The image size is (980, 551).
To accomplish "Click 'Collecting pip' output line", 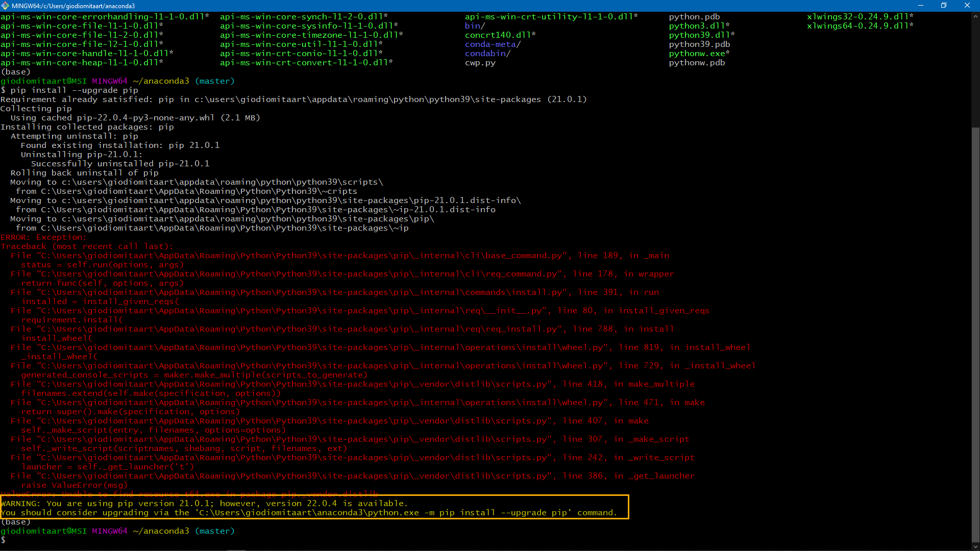I will 36,109.
